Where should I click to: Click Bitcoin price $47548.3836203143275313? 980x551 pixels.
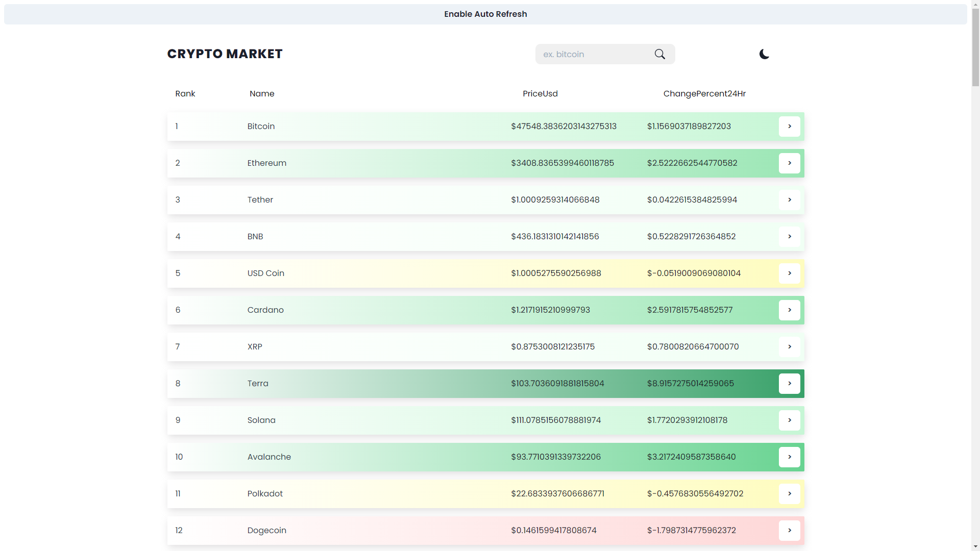[x=563, y=127]
